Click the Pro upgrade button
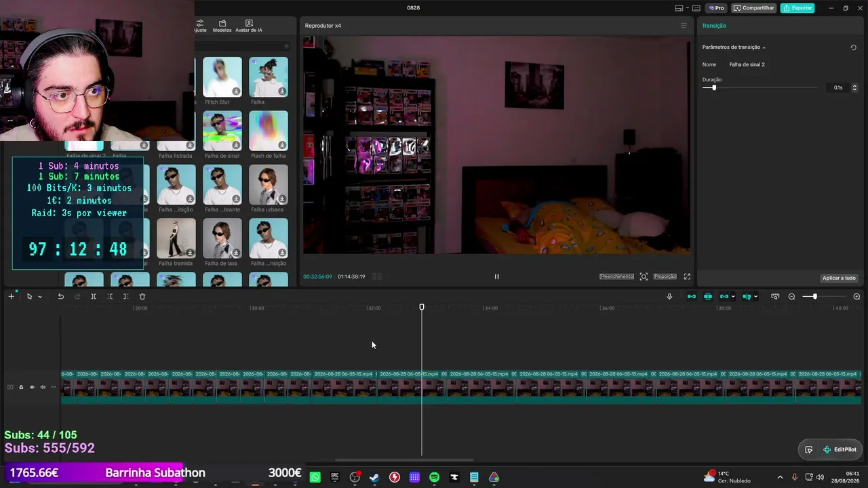The height and width of the screenshot is (488, 868). [716, 8]
